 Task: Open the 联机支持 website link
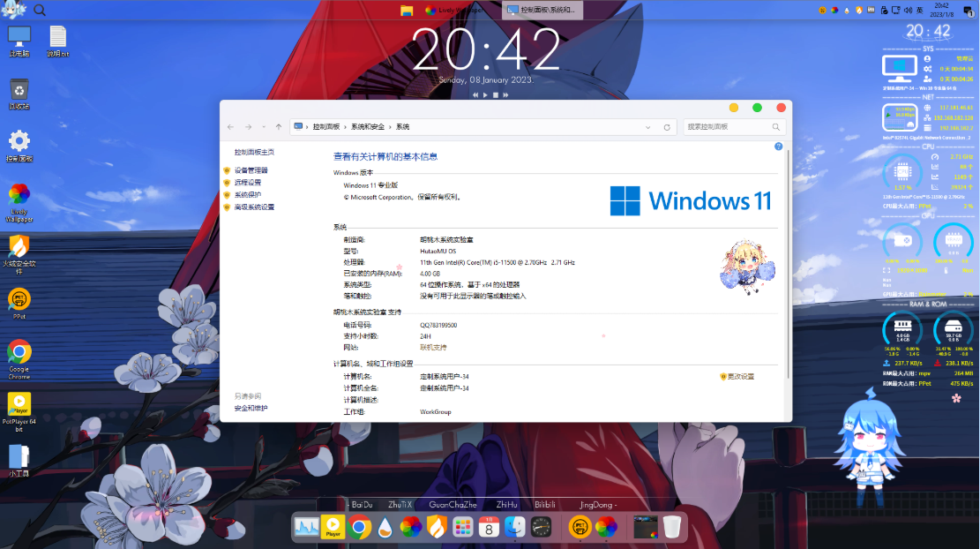[x=433, y=347]
